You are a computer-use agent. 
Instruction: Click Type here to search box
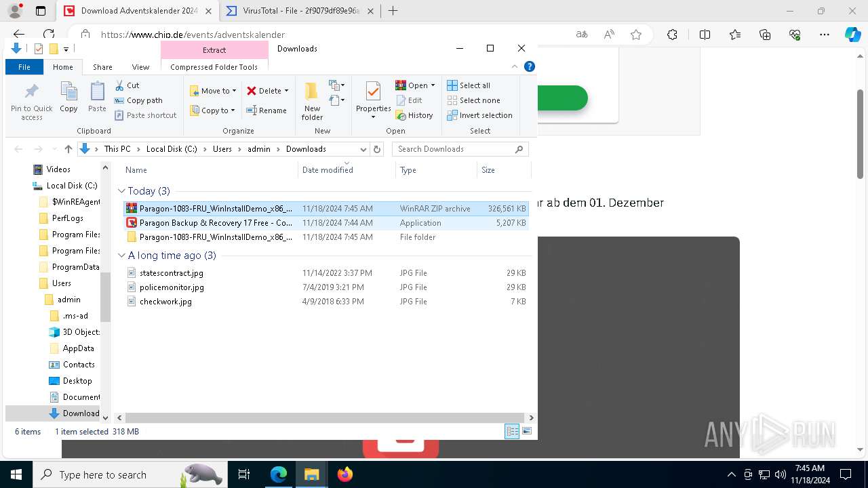[x=129, y=474]
